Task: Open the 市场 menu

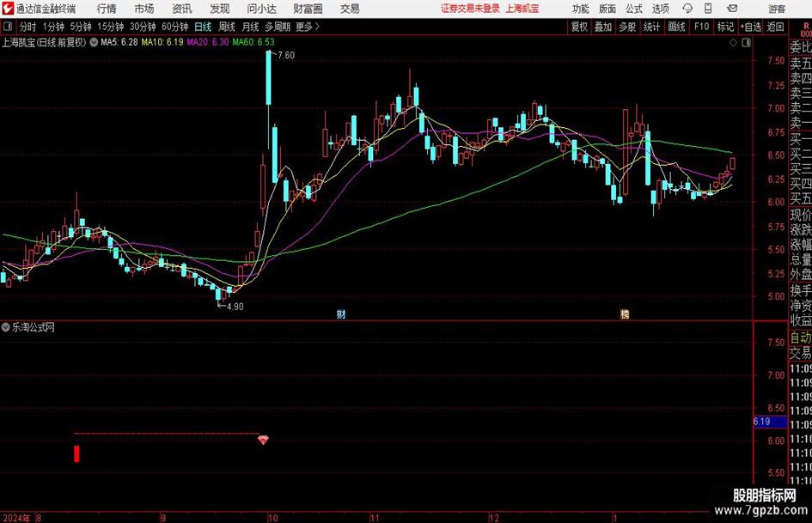Action: coord(144,9)
